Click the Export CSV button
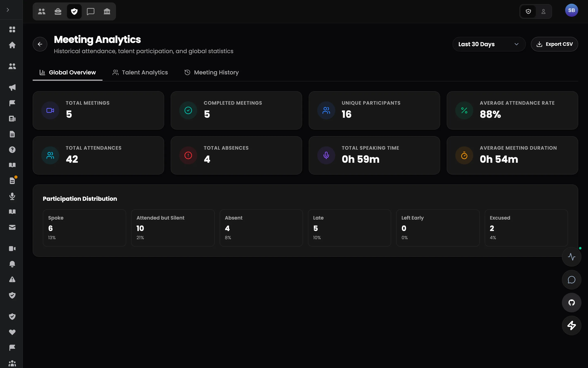Screen dimensions: 588x368 click(554, 44)
